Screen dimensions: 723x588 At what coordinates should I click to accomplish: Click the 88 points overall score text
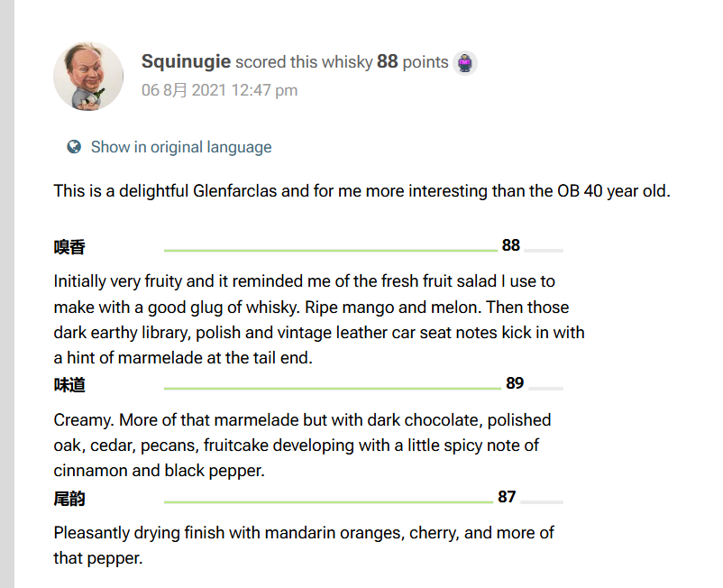[413, 61]
